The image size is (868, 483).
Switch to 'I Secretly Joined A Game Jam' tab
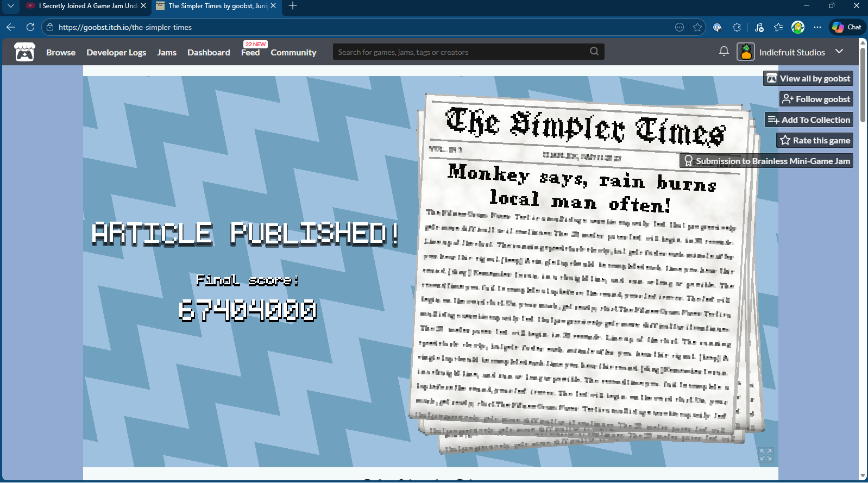(x=86, y=5)
